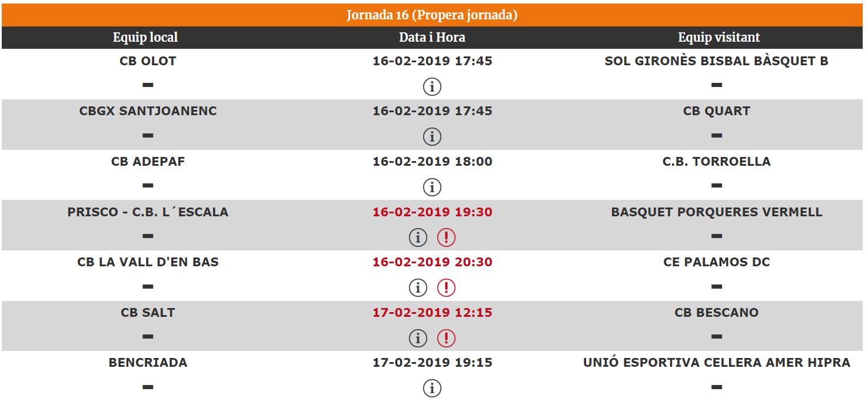
Task: Click the Jornada 16 orange header
Action: pyautogui.click(x=432, y=15)
